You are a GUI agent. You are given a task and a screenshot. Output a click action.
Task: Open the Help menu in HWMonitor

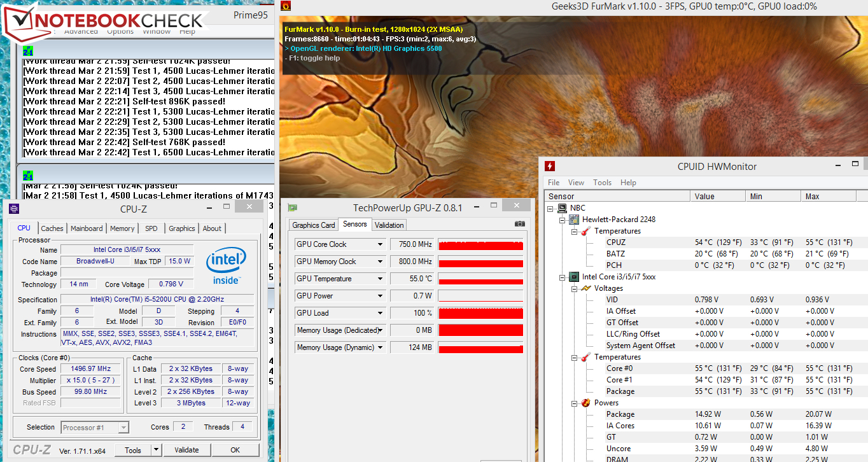[x=628, y=183]
